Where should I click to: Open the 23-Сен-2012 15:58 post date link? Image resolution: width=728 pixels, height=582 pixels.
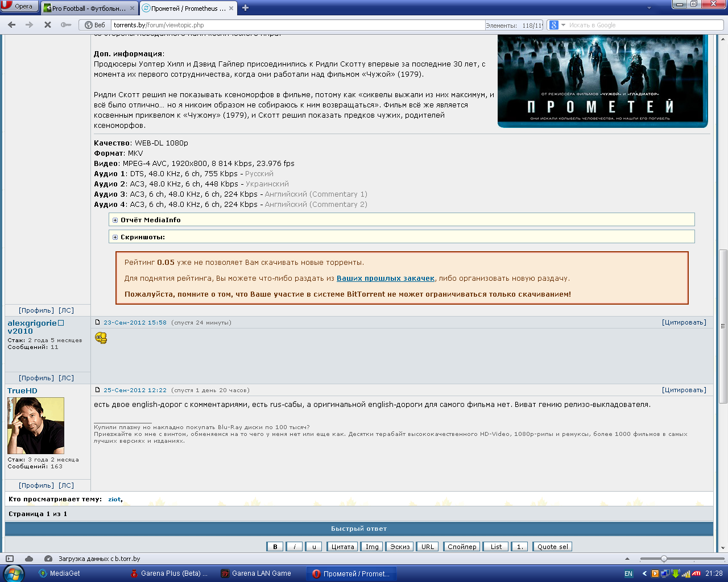pyautogui.click(x=135, y=322)
